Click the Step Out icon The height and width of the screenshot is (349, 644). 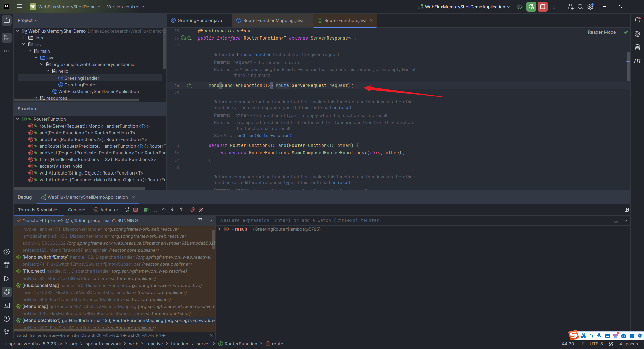click(181, 210)
